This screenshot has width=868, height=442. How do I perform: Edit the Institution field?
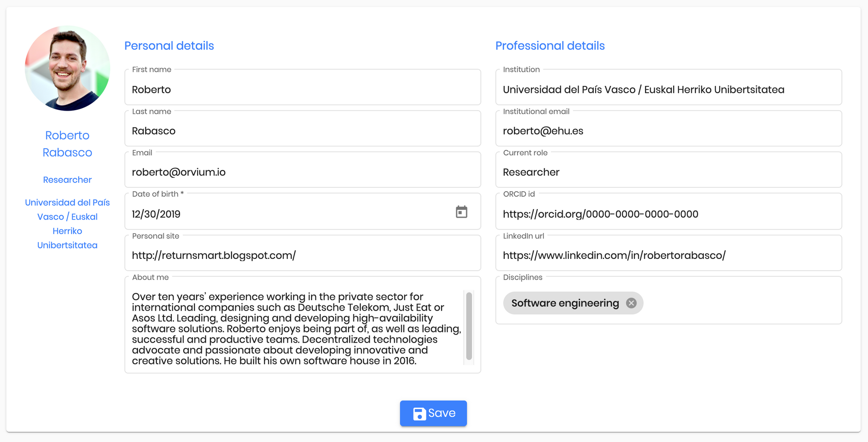point(668,87)
